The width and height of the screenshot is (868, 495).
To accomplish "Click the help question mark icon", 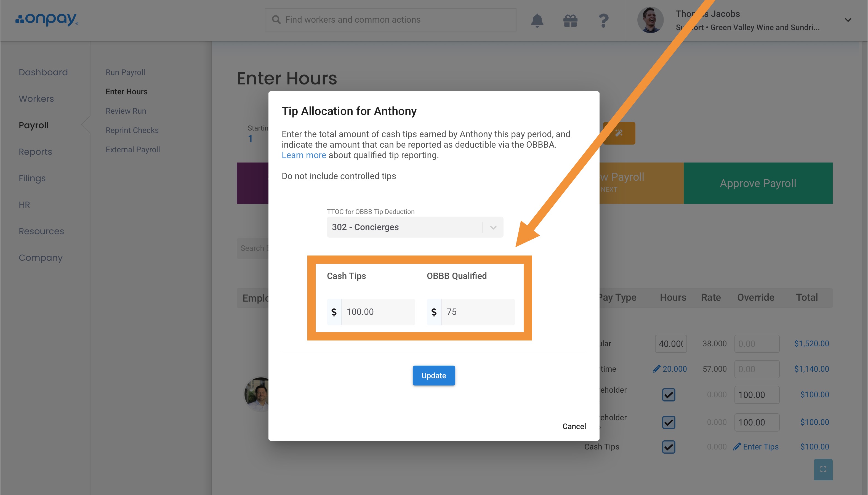I will [603, 20].
